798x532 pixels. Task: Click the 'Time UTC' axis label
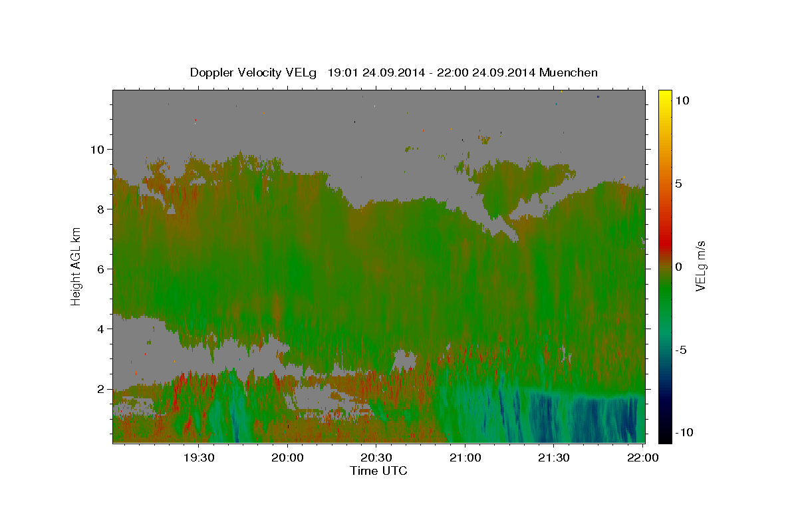(x=378, y=471)
